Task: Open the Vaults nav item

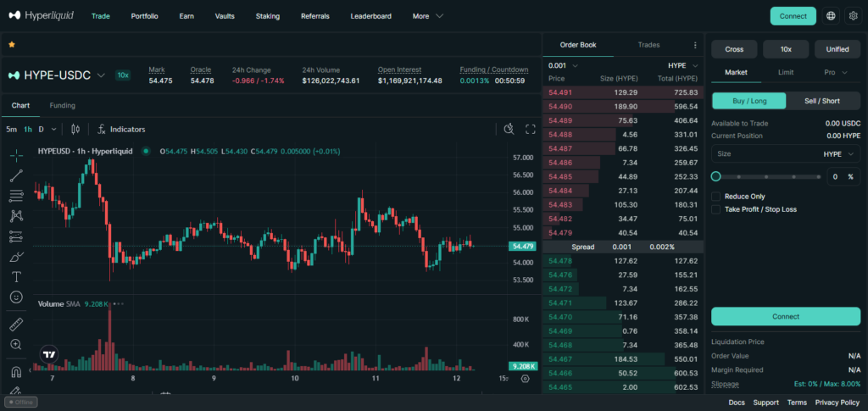Action: (225, 16)
